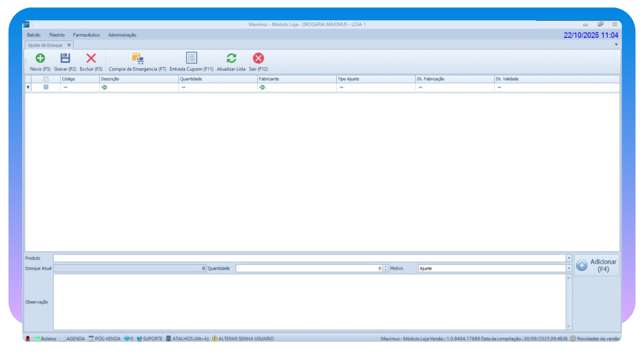
Task: Click the green Novo (F5) icon
Action: [40, 58]
